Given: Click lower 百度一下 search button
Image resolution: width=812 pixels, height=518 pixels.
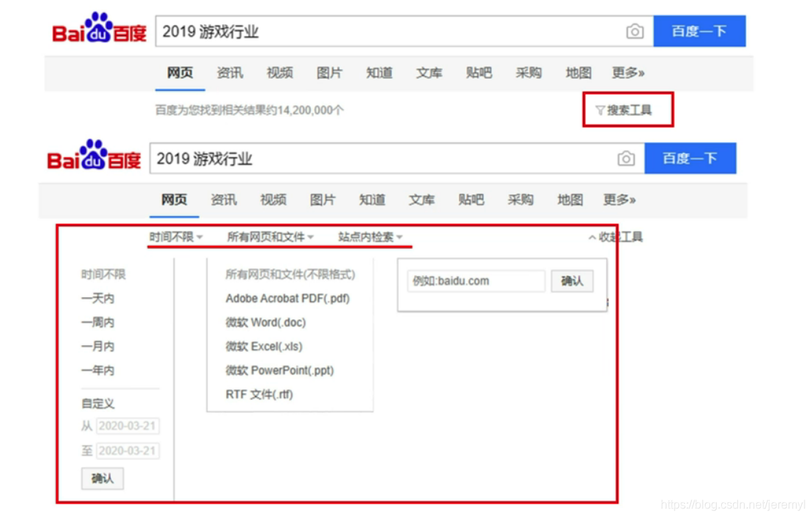Looking at the screenshot, I should pyautogui.click(x=689, y=159).
